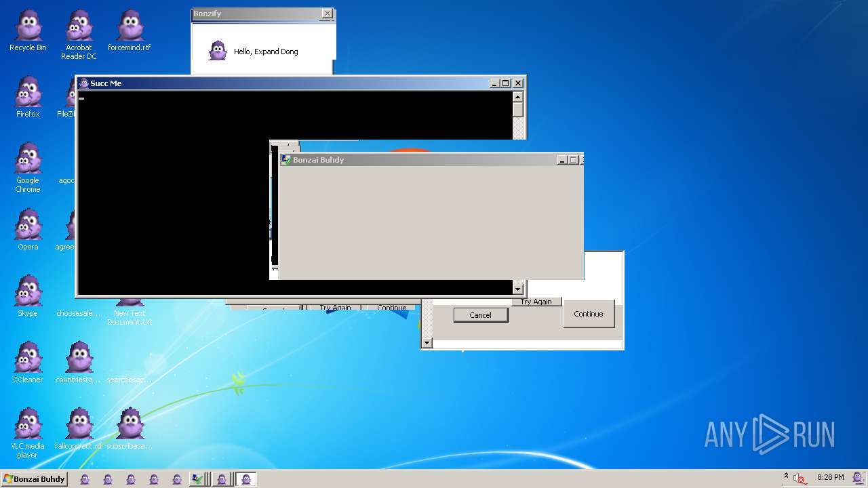This screenshot has width=868, height=488.
Task: Minimize the Bonzai Buhdy window
Action: coord(562,160)
